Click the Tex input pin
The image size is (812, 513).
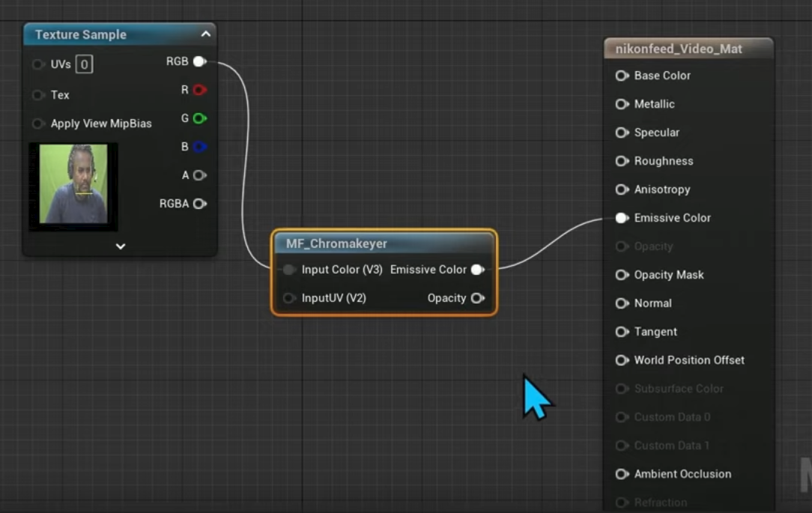point(38,95)
